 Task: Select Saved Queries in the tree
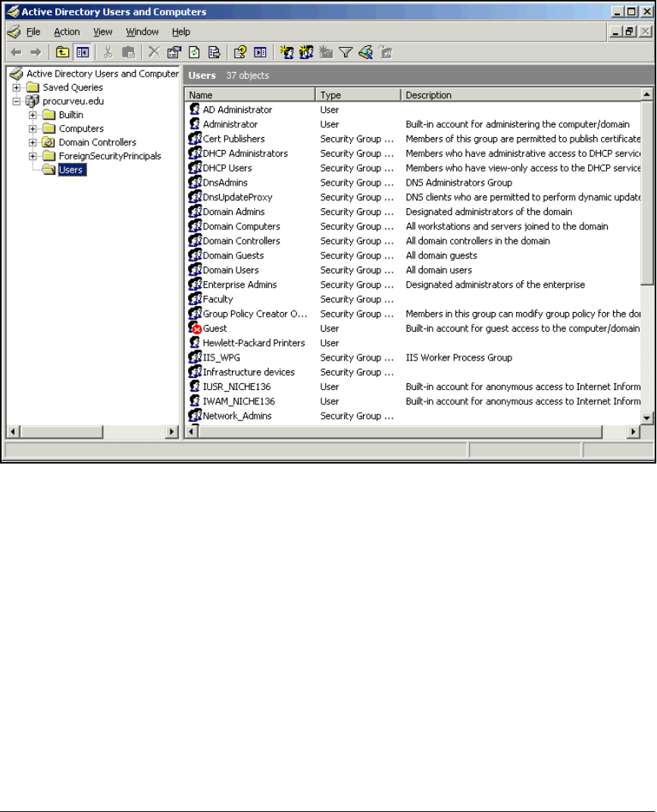(x=73, y=88)
